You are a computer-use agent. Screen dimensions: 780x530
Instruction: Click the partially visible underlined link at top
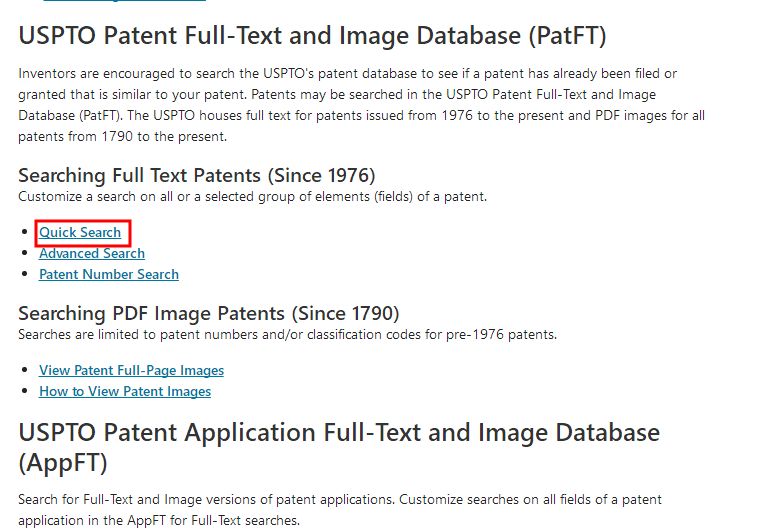(124, 1)
